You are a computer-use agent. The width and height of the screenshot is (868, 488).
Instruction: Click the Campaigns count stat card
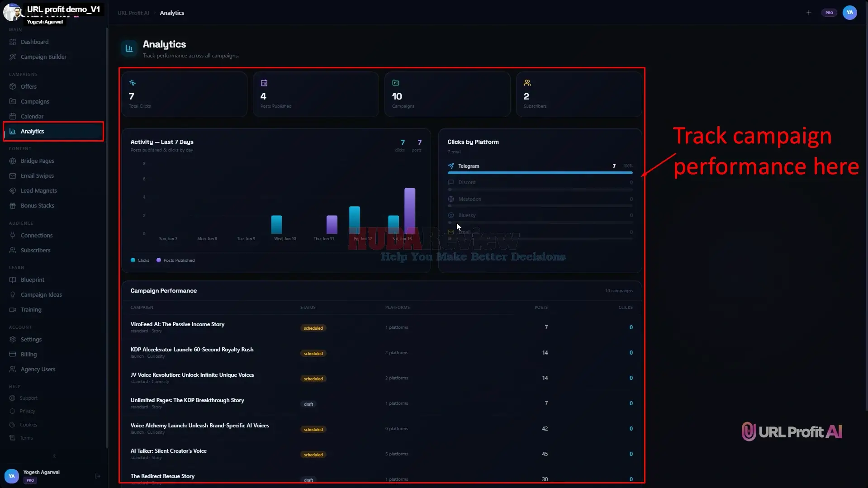coord(447,95)
